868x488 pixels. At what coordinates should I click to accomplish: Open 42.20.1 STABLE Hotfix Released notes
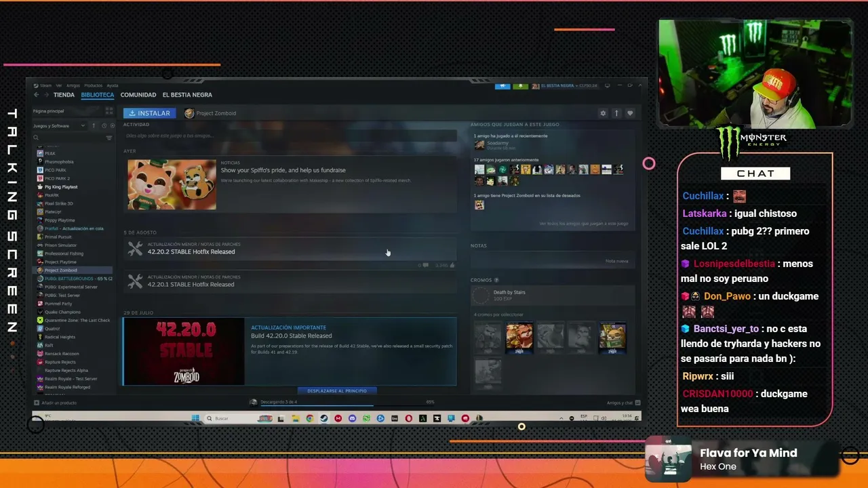191,285
